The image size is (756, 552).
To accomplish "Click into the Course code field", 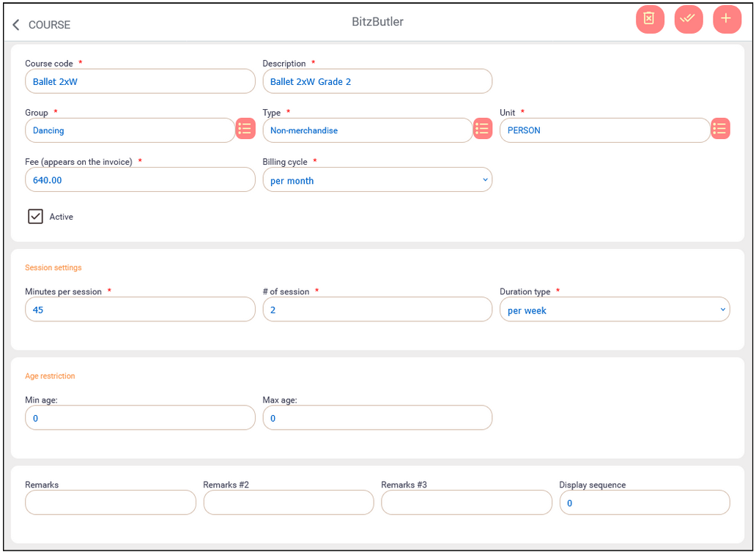I will pos(139,81).
